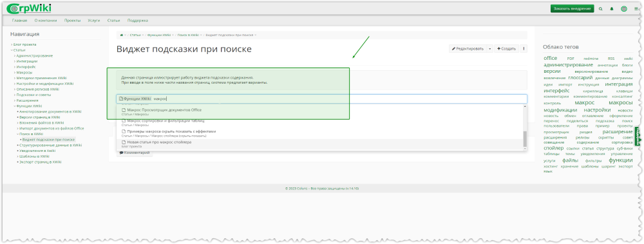Open the hamburger drawer menu icon
Screen dimensions: 644x244
[636, 8]
